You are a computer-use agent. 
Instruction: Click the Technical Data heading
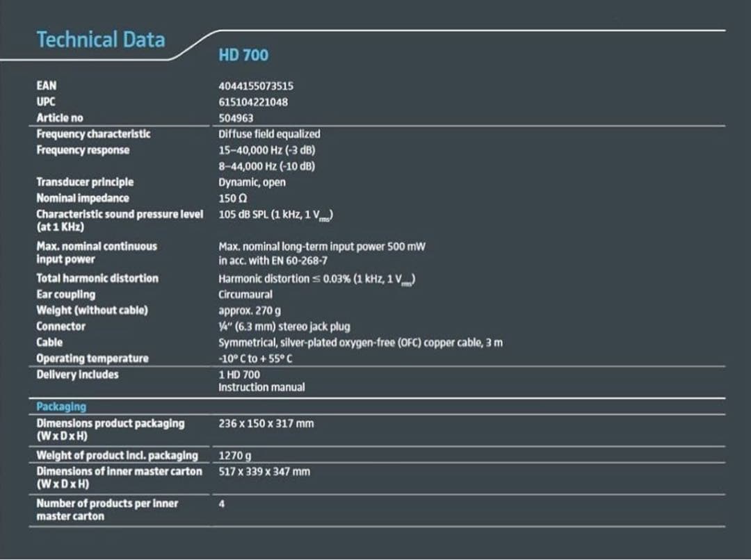pos(101,40)
